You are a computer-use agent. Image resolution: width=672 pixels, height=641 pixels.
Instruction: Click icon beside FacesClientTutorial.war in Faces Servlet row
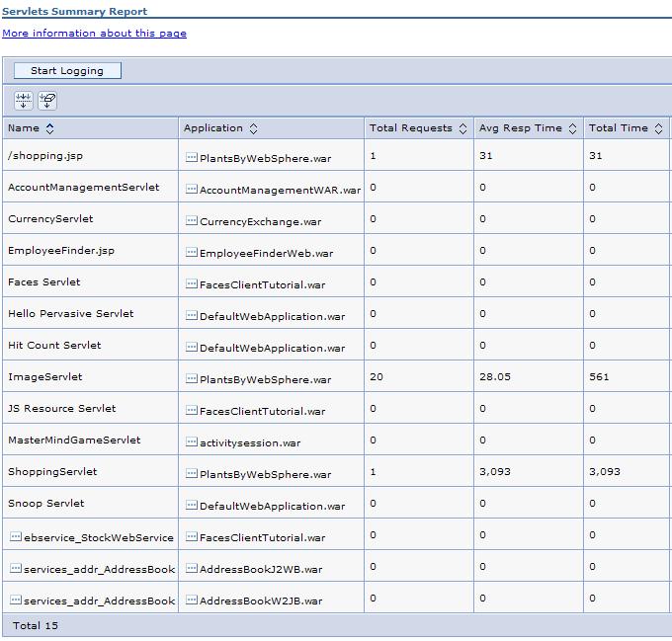191,283
